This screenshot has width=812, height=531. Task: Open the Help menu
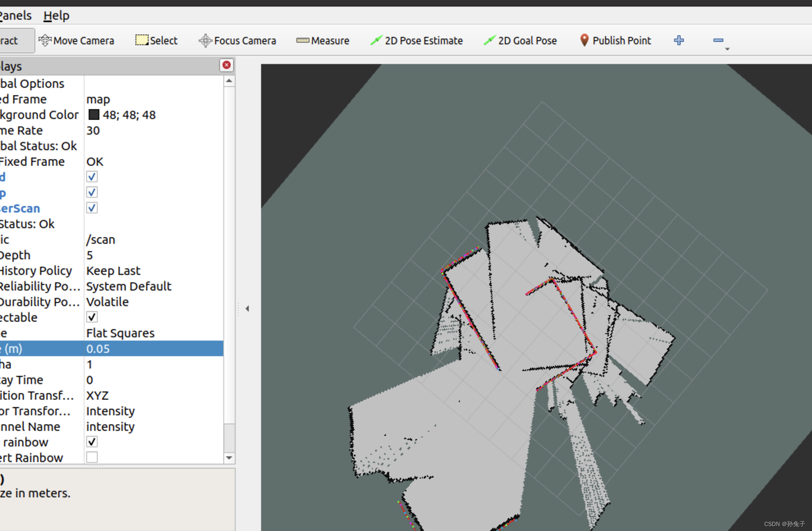pyautogui.click(x=56, y=16)
